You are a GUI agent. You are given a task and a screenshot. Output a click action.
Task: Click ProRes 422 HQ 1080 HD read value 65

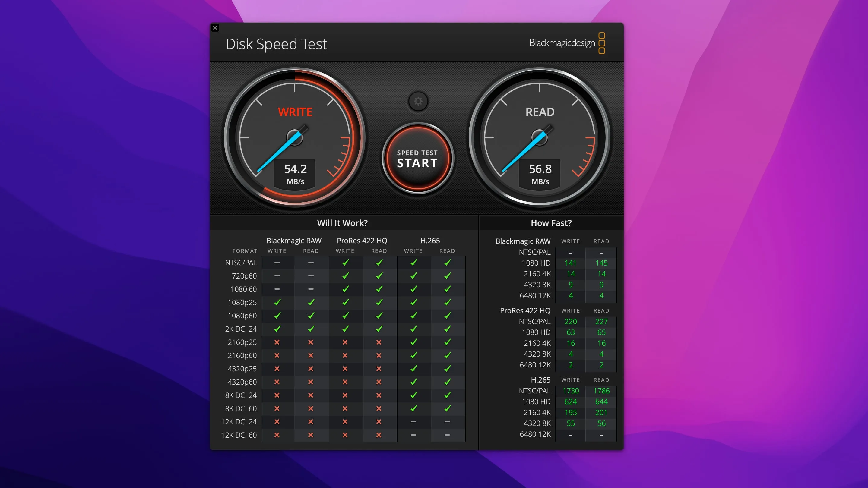[601, 332]
